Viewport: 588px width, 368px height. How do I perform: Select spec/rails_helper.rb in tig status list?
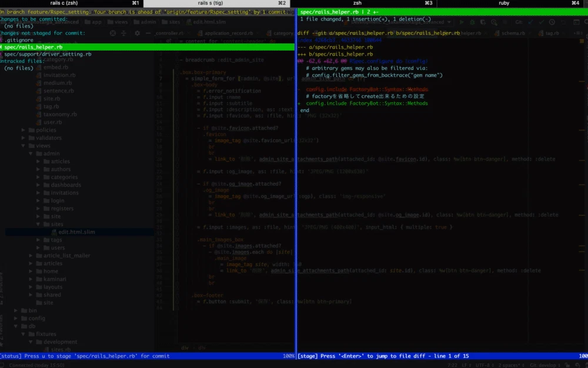click(147, 47)
